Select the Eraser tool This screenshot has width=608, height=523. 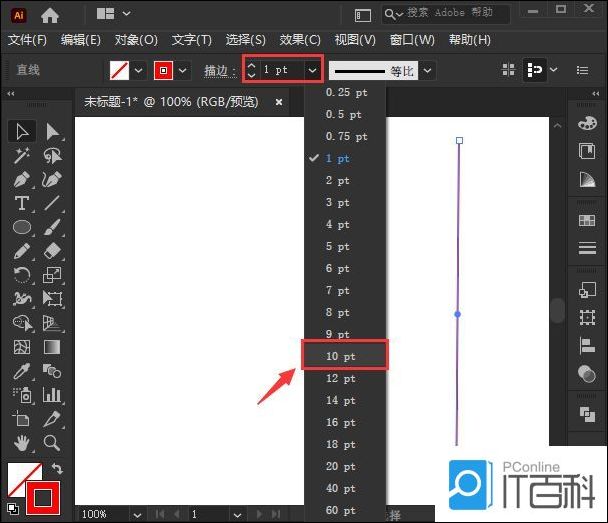[52, 251]
